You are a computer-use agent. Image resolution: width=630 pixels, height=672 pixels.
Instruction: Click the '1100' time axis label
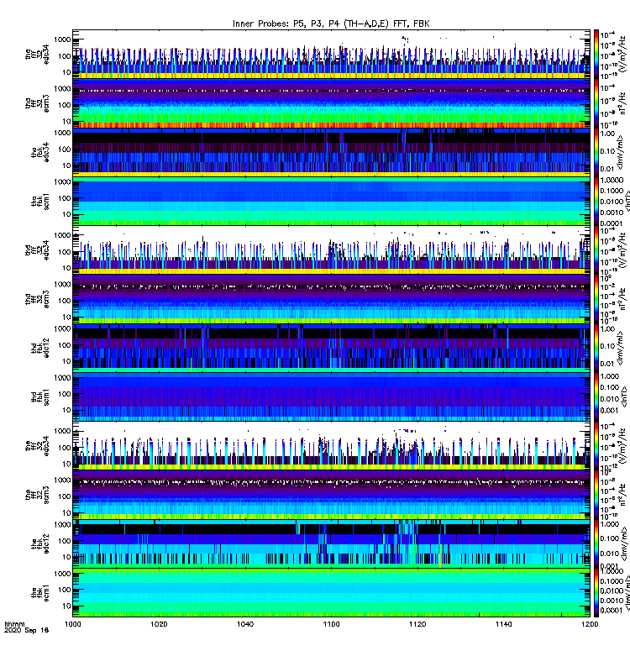click(x=331, y=624)
